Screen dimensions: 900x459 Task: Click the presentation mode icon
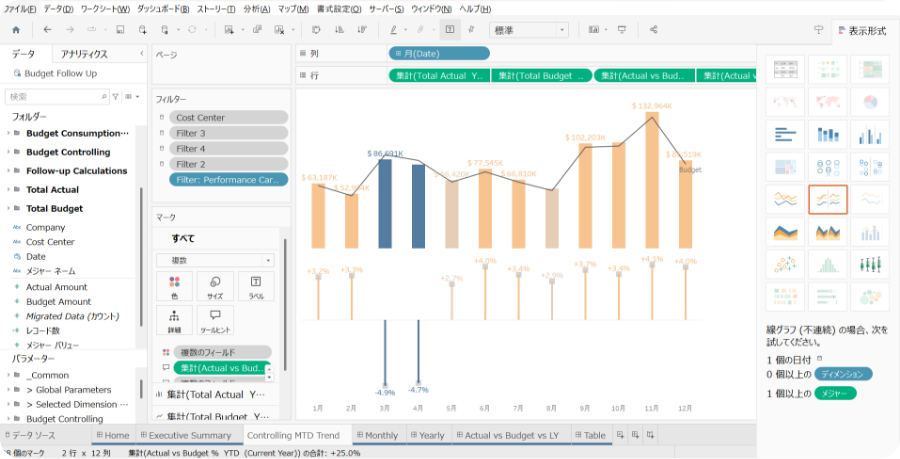click(622, 30)
